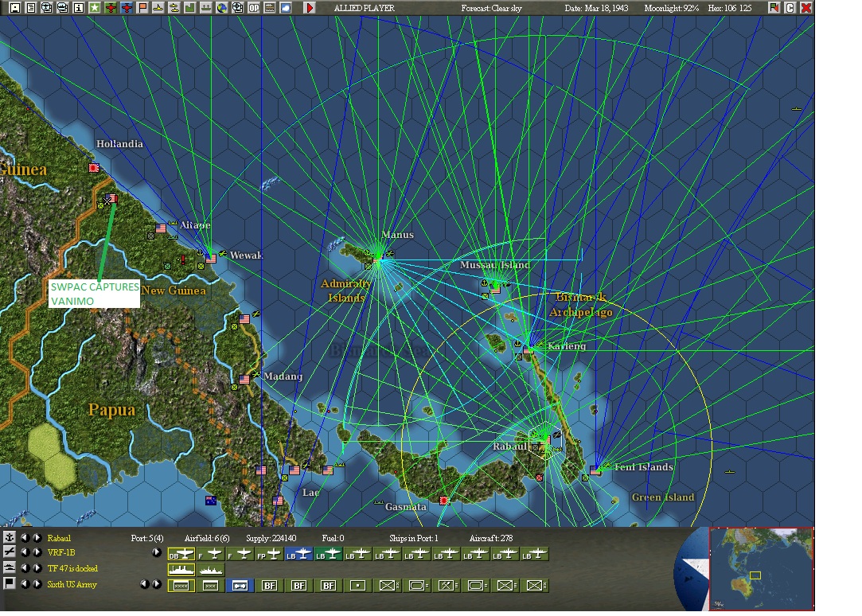
Task: Click the red plane on blue icon
Action: (x=127, y=7)
